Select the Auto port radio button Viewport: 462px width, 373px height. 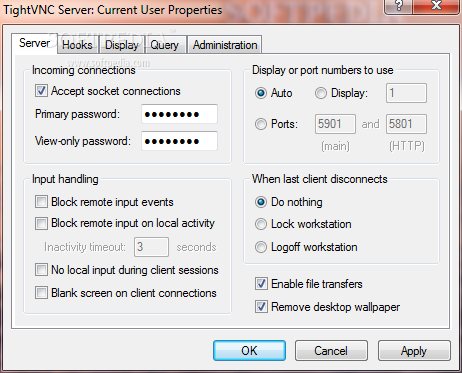tap(261, 93)
